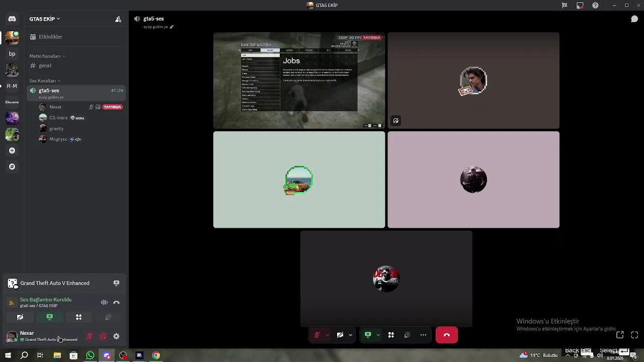
Task: Collapse the Ses Kanalları category
Action: pos(44,81)
